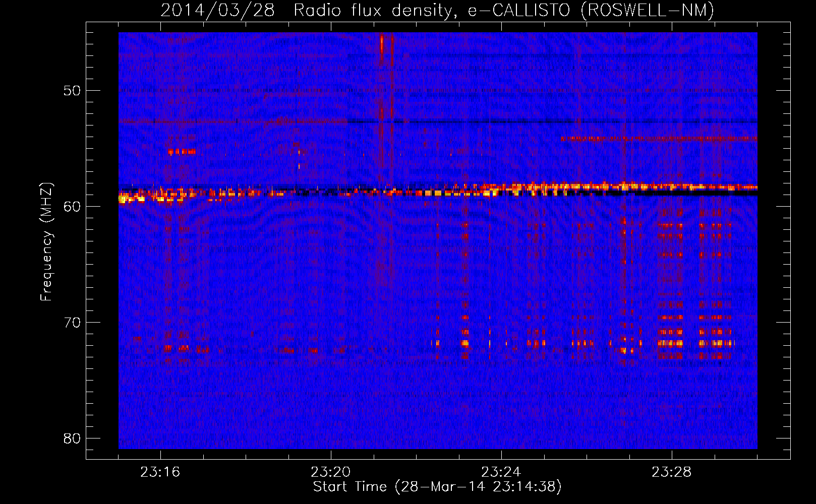
Task: Click the plot title '2014/03/28 Radio flux density, e-CALLISTO (ROSWELL-NM)'
Action: click(x=437, y=10)
